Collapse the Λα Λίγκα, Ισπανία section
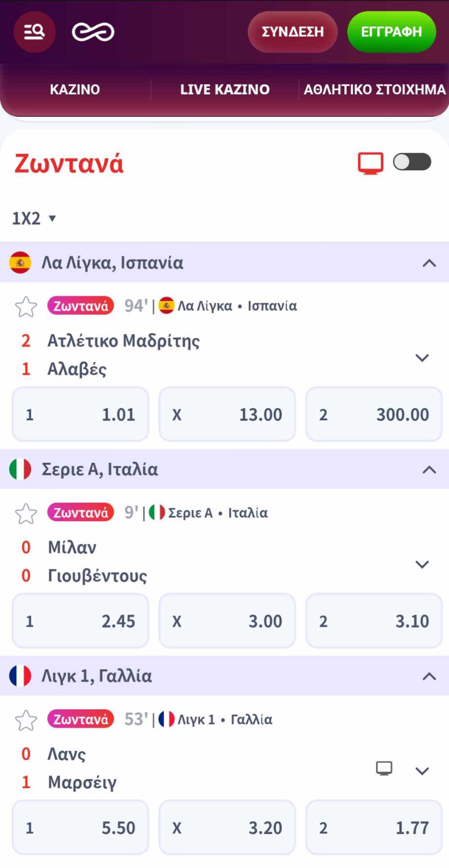The height and width of the screenshot is (868, 449). pos(428,263)
